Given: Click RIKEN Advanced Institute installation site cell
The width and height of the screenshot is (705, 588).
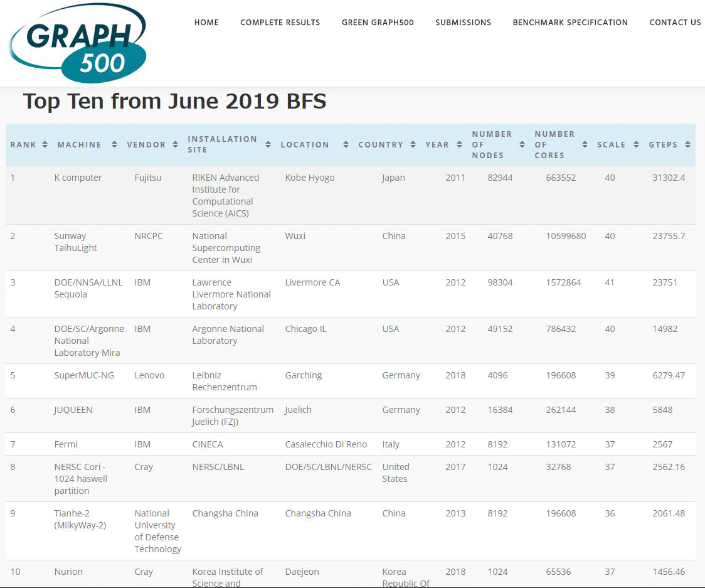Looking at the screenshot, I should pyautogui.click(x=226, y=195).
